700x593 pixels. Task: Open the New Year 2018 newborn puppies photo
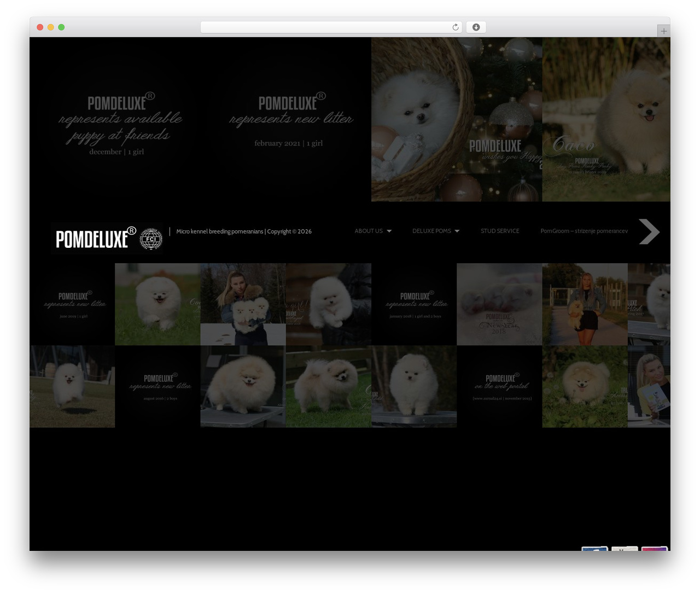499,304
